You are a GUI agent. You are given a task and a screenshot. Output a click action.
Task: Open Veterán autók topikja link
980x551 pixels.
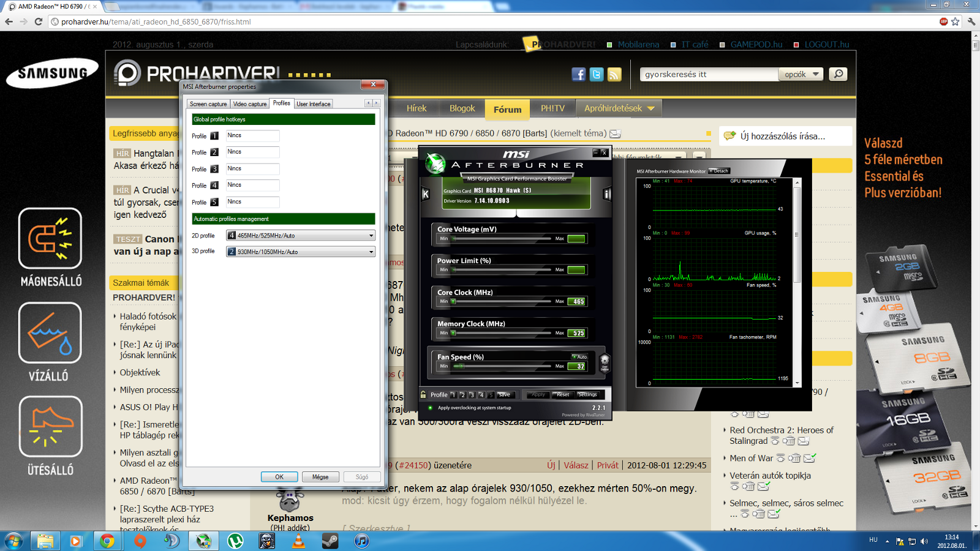coord(770,476)
